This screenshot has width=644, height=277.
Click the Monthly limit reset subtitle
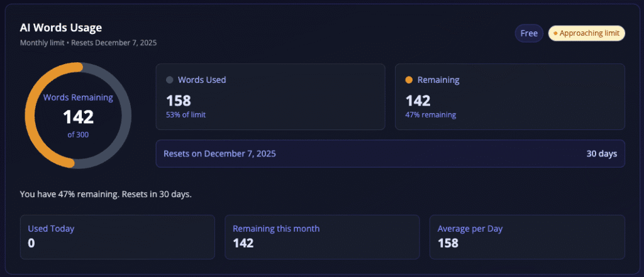pos(88,43)
